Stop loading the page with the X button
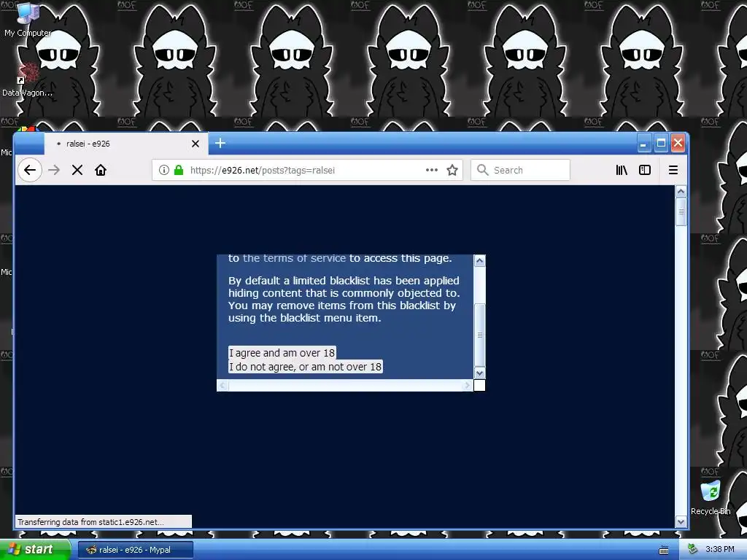The width and height of the screenshot is (747, 560). [x=77, y=170]
